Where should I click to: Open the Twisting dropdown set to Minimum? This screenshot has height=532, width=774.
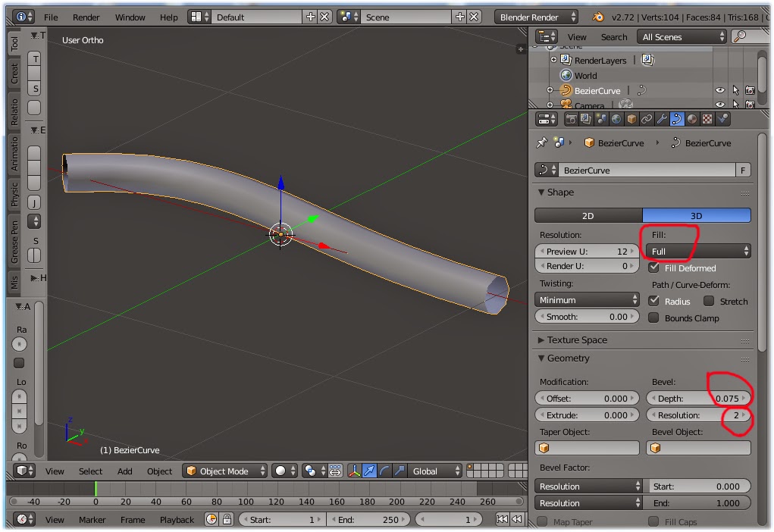[586, 299]
